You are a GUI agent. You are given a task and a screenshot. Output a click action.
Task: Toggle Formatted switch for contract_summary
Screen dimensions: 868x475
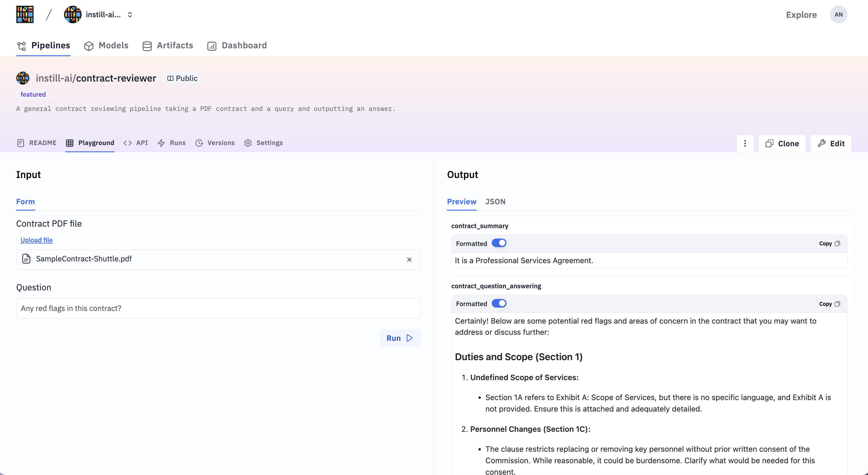(499, 243)
